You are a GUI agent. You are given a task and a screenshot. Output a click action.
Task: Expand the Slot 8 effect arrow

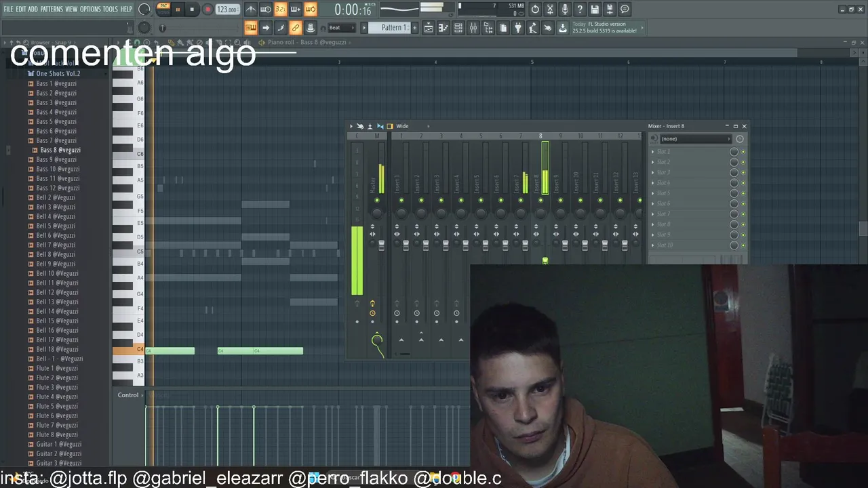(x=653, y=224)
